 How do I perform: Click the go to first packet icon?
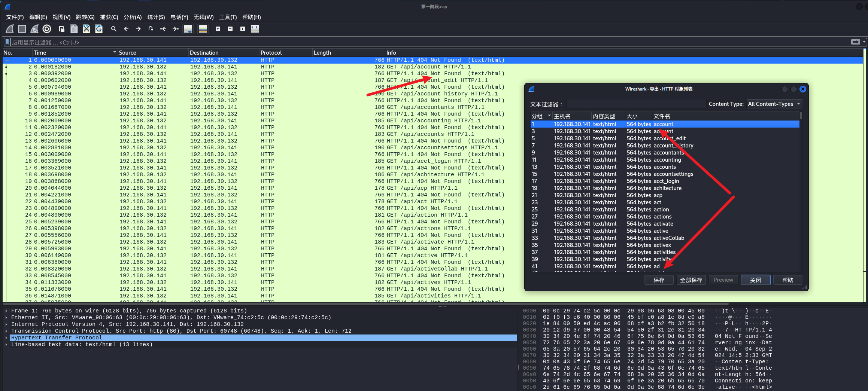click(163, 29)
